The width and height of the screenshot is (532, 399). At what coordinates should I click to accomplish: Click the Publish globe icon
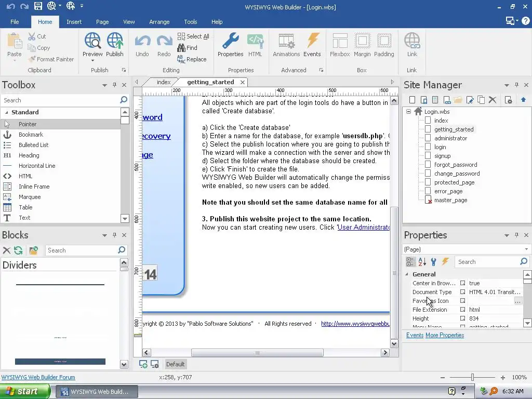click(x=115, y=41)
